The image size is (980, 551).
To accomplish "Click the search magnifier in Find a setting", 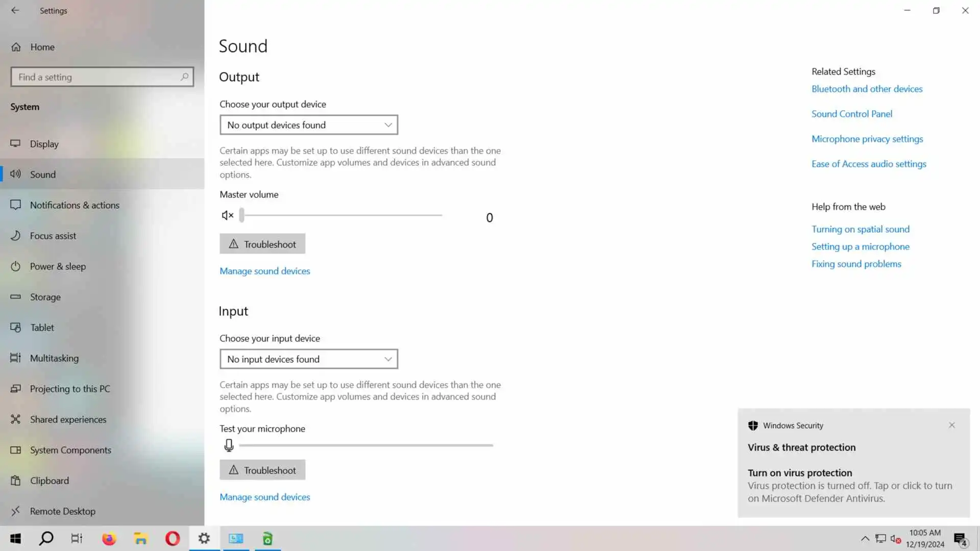I will (184, 77).
